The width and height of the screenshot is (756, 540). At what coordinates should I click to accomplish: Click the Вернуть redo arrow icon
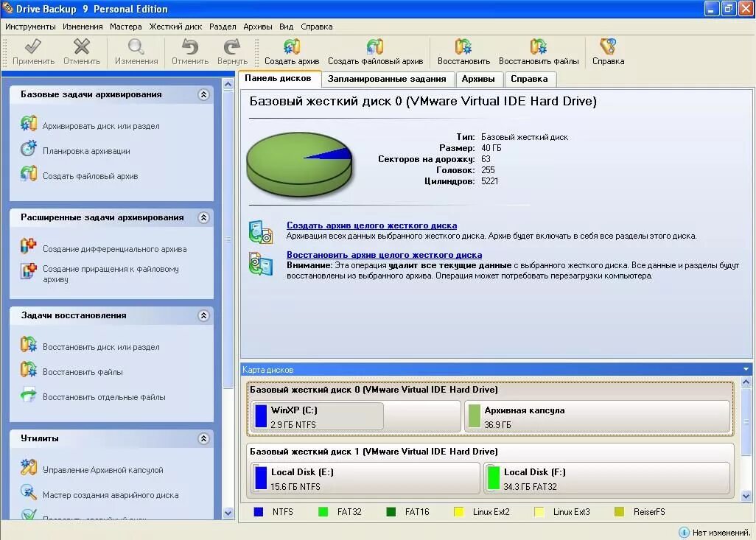click(232, 46)
